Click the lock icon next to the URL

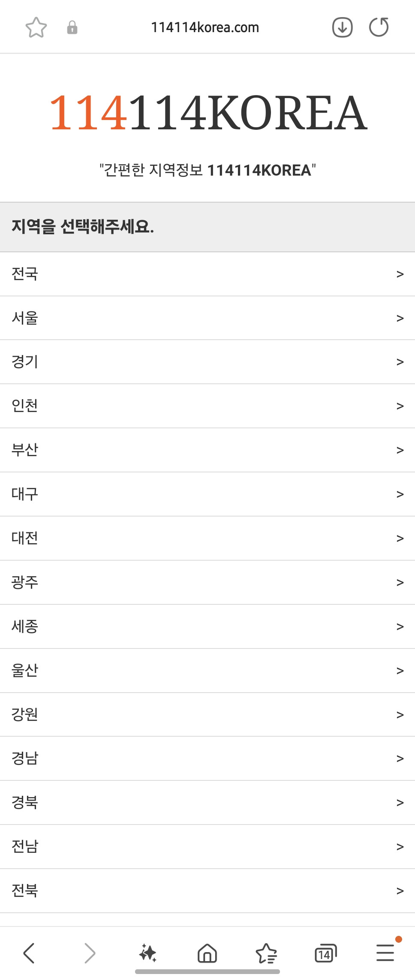(72, 27)
